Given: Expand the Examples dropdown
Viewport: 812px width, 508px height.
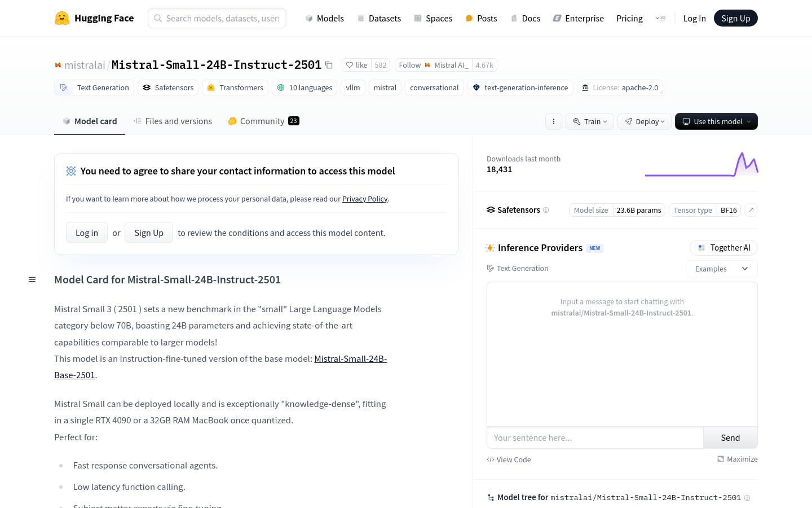Looking at the screenshot, I should [722, 269].
